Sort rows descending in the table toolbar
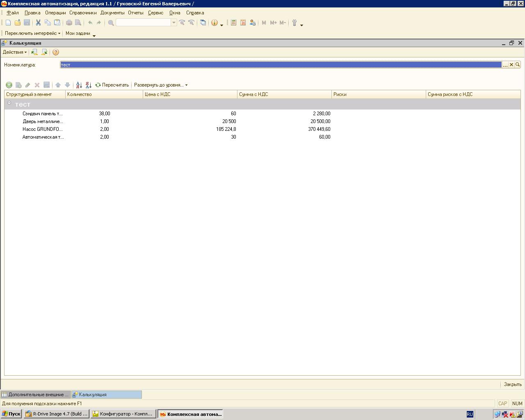This screenshot has width=525, height=420. tap(89, 85)
